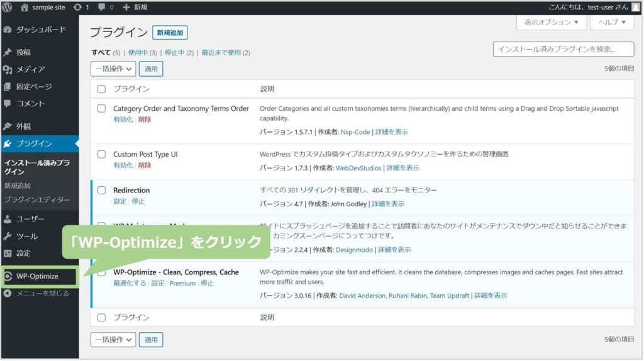644x361 pixels.
Task: View details for Redirection via 詳細を表示
Action: pyautogui.click(x=388, y=204)
